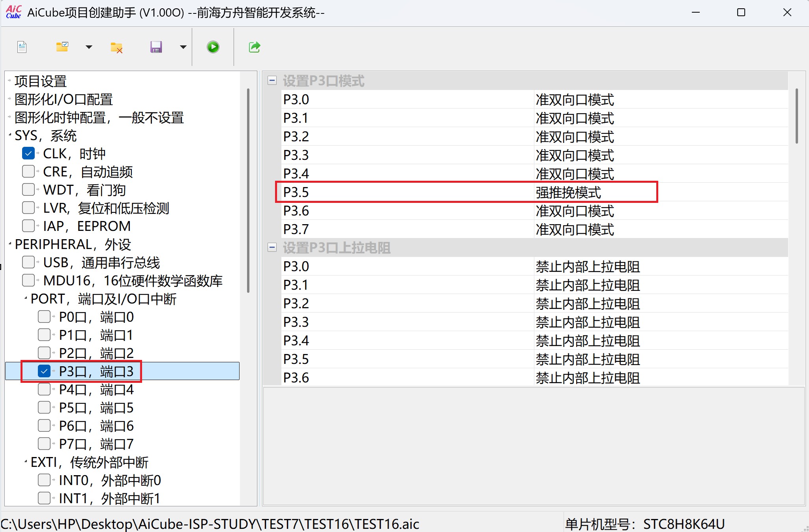
Task: Click the AiCube logo in title bar
Action: pyautogui.click(x=13, y=12)
